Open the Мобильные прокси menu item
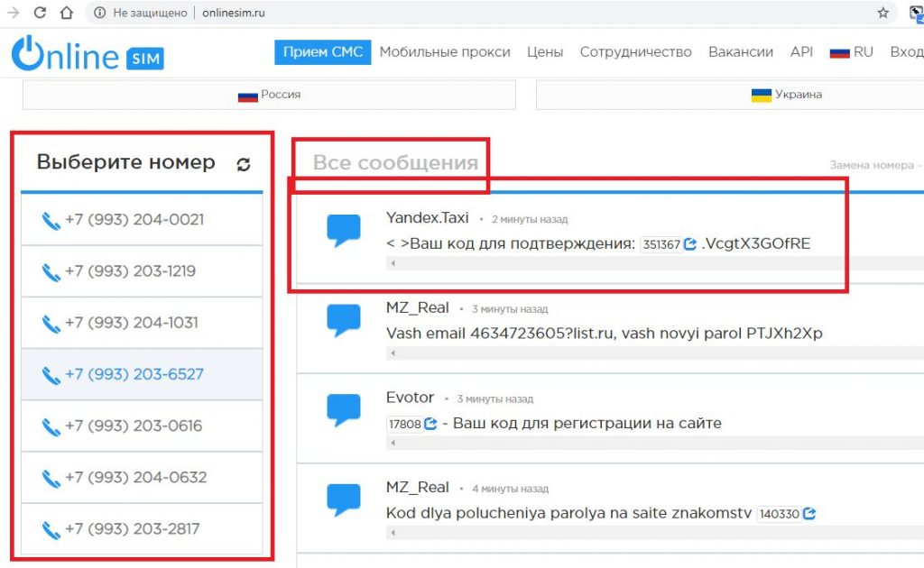Image resolution: width=924 pixels, height=568 pixels. 444,52
